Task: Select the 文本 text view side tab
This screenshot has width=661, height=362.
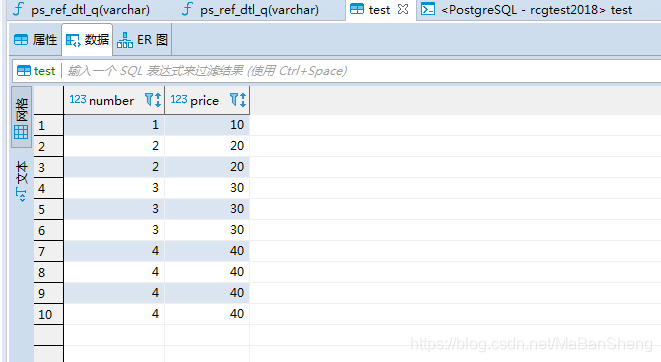Action: [21, 180]
